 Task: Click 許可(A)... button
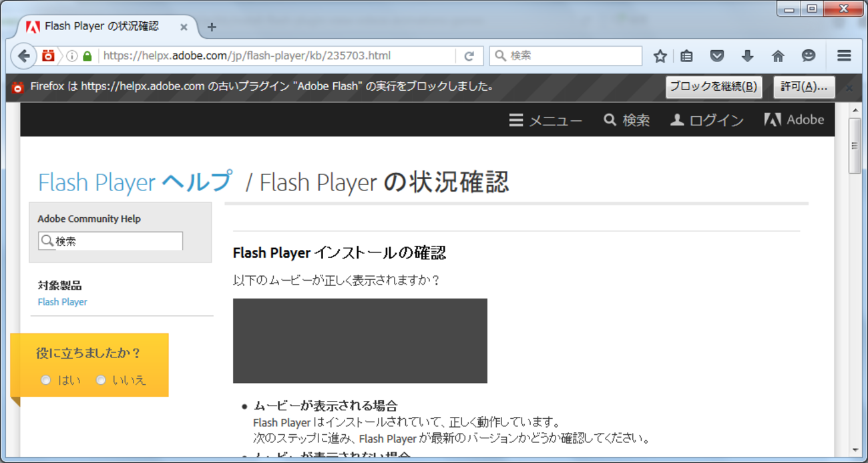point(804,87)
